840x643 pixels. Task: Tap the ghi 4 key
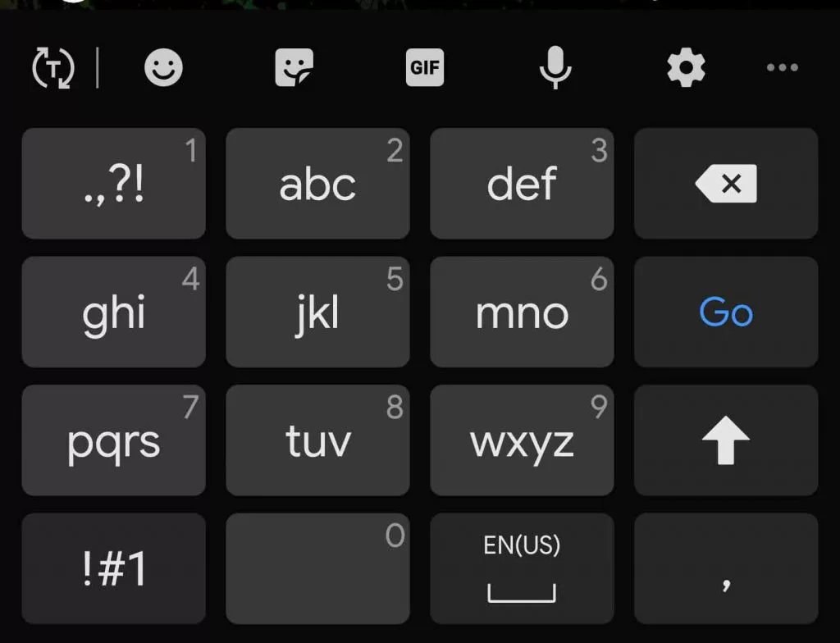pos(113,312)
